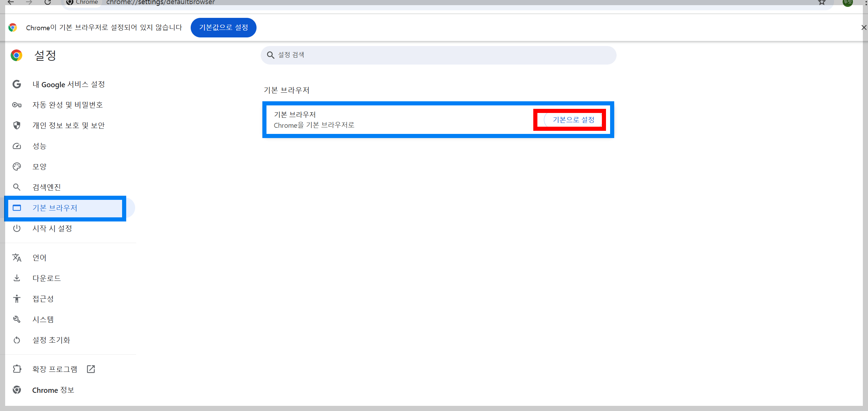The width and height of the screenshot is (868, 411).
Task: Click the 기본값으로 설정 banner button
Action: (223, 27)
